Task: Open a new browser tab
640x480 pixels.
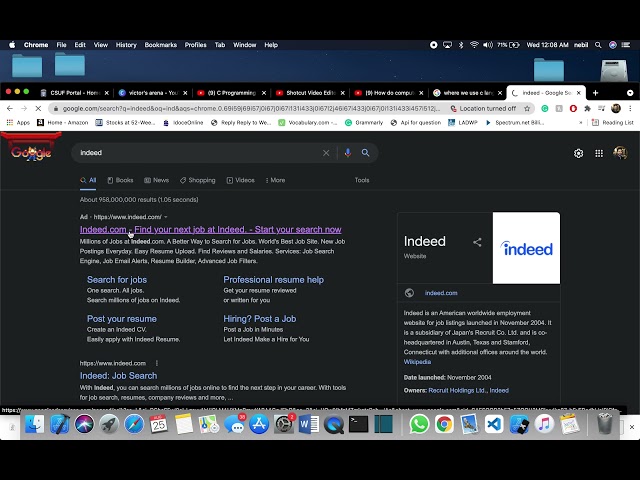Action: [x=596, y=93]
